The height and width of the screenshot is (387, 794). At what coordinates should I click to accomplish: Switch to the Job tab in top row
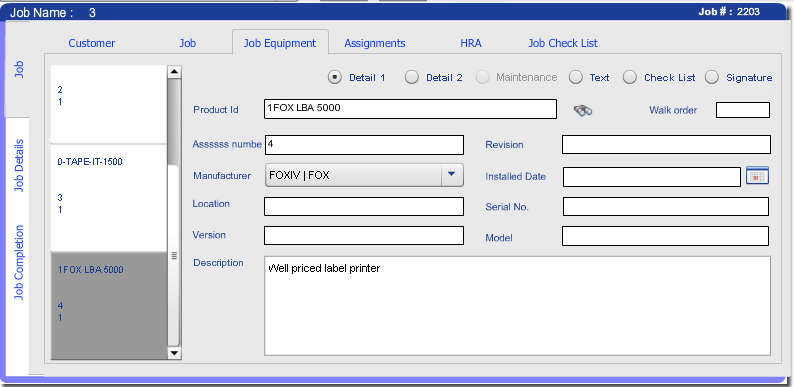pos(187,43)
